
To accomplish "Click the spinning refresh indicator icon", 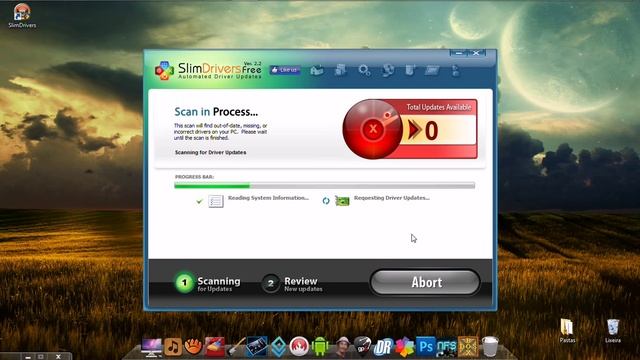I will (x=326, y=201).
